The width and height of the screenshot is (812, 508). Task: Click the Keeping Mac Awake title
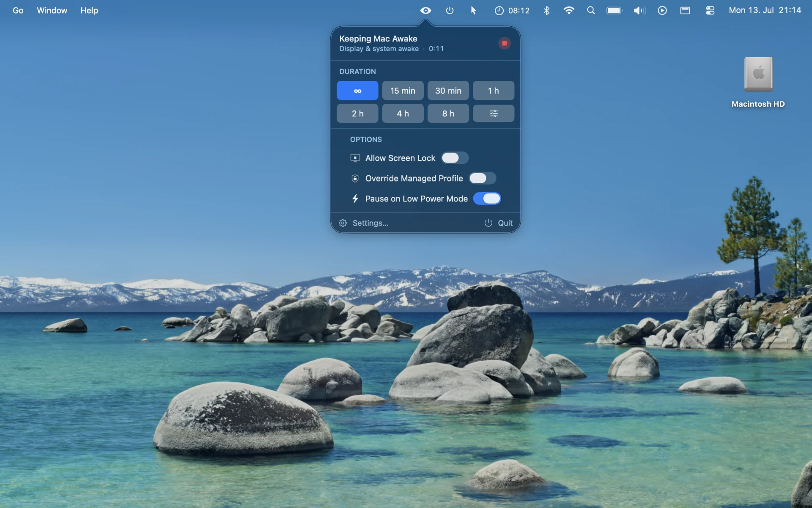click(x=378, y=39)
